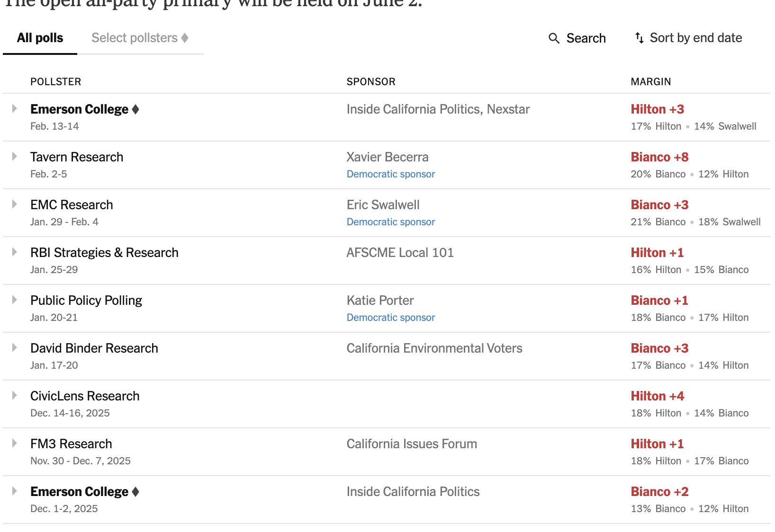Click diamond icon beside first Emerson College
This screenshot has height=532, width=775.
(x=135, y=109)
